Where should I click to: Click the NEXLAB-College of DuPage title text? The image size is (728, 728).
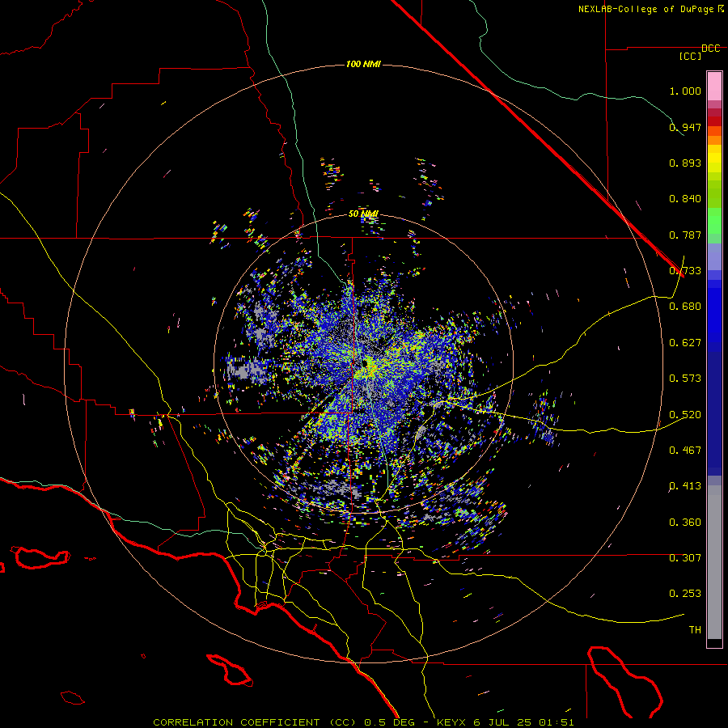pos(646,9)
